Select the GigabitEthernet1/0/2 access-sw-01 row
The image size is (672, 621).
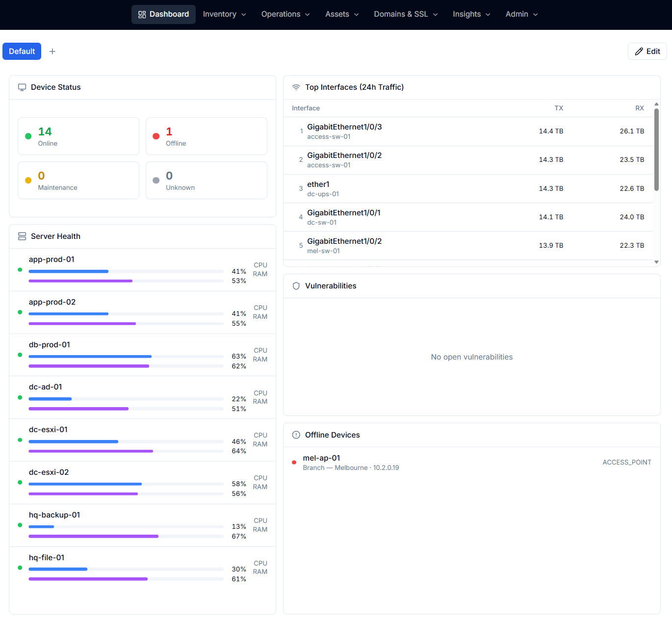pos(468,160)
